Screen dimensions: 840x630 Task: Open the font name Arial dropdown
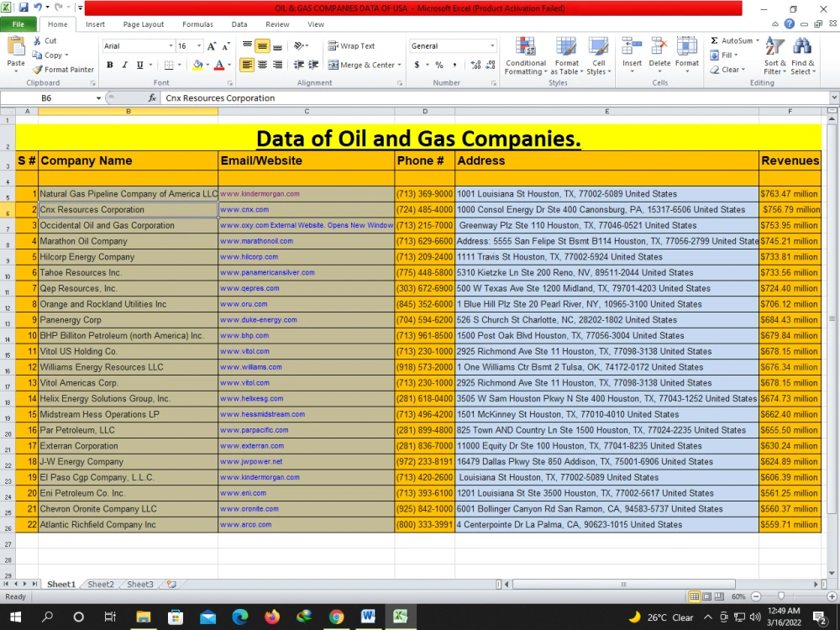pyautogui.click(x=171, y=46)
